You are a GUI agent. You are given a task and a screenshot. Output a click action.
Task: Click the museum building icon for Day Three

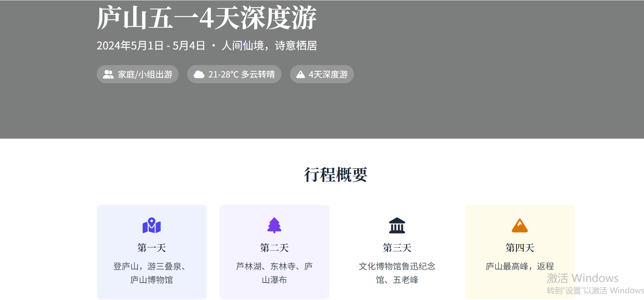click(397, 225)
